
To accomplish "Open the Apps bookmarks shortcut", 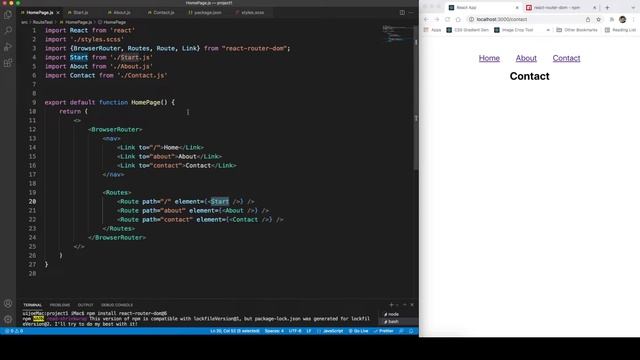I will [432, 30].
